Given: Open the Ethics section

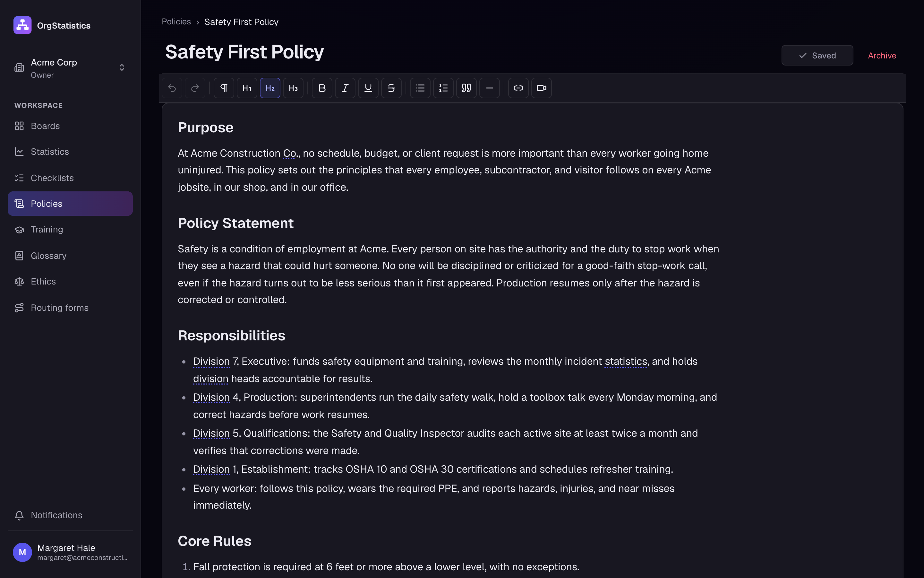Looking at the screenshot, I should point(70,281).
